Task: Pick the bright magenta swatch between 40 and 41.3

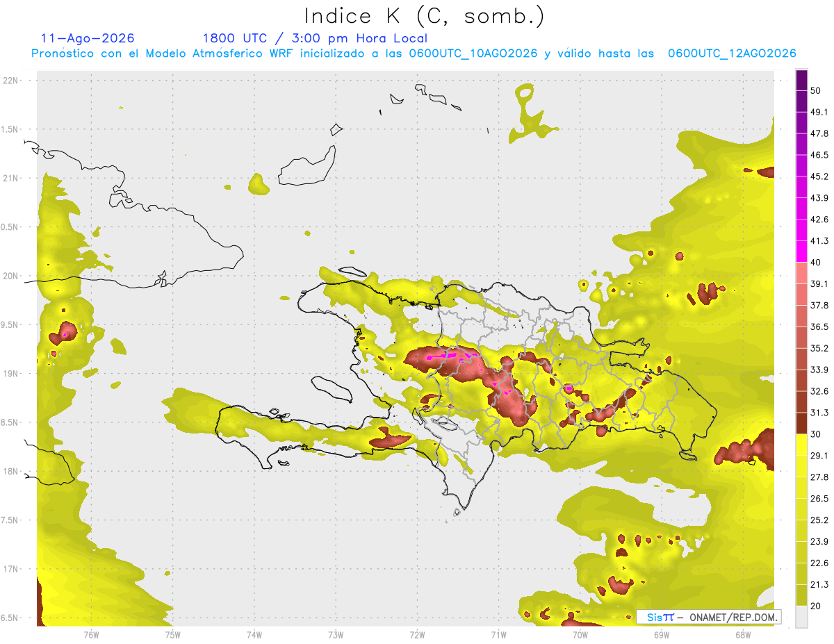Action: 801,251
